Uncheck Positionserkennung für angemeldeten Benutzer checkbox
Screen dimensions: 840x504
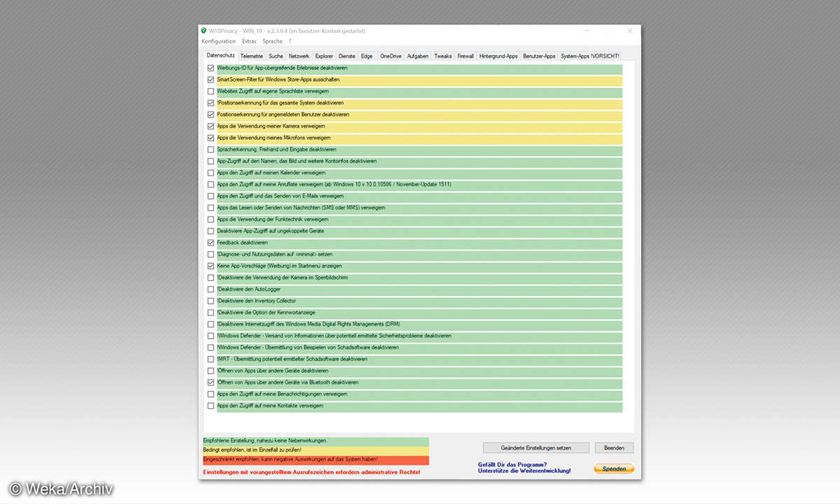tap(211, 115)
